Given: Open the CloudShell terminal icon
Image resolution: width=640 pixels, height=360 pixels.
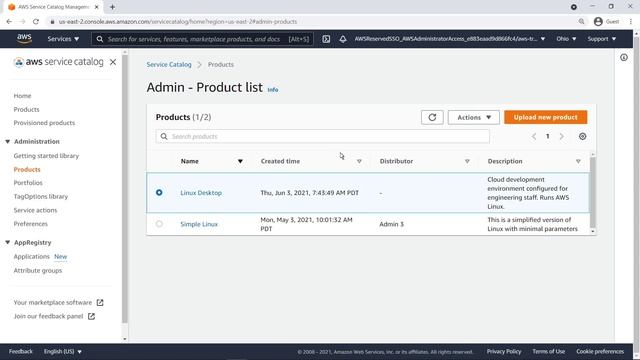Looking at the screenshot, I should click(326, 39).
